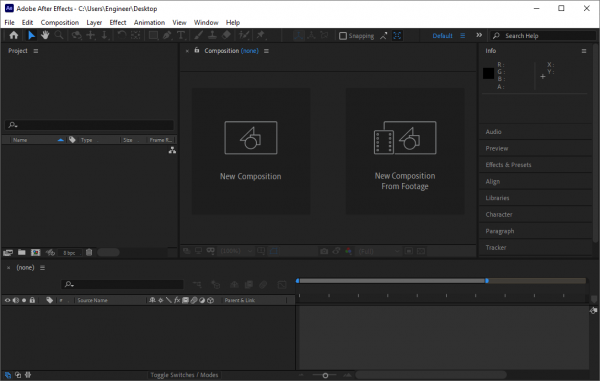600x381 pixels.
Task: Enable the Snapping checkbox
Action: [x=343, y=36]
